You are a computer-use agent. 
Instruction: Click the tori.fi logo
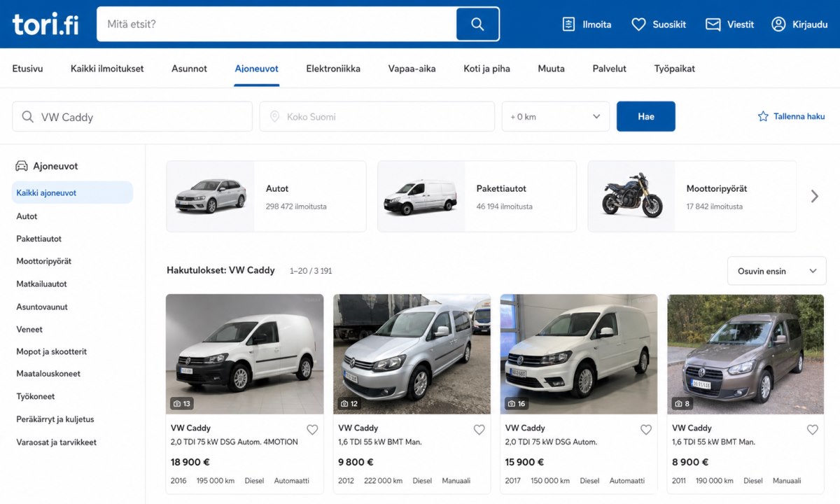pyautogui.click(x=45, y=24)
